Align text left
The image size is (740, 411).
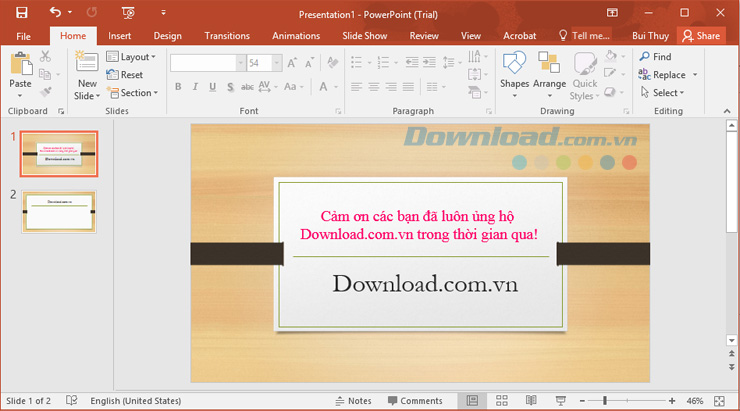coord(356,87)
